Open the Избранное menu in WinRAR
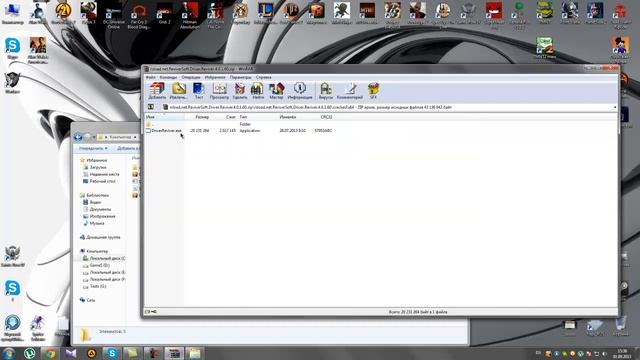This screenshot has width=640, height=360. (215, 77)
